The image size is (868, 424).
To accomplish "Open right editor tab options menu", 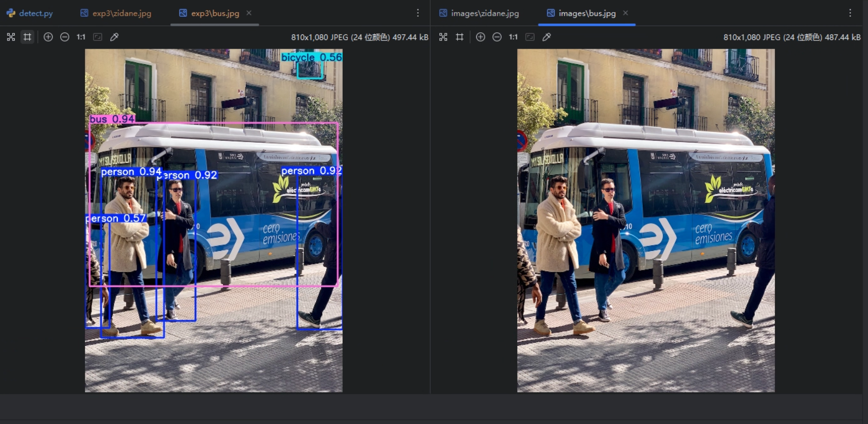I will point(850,13).
